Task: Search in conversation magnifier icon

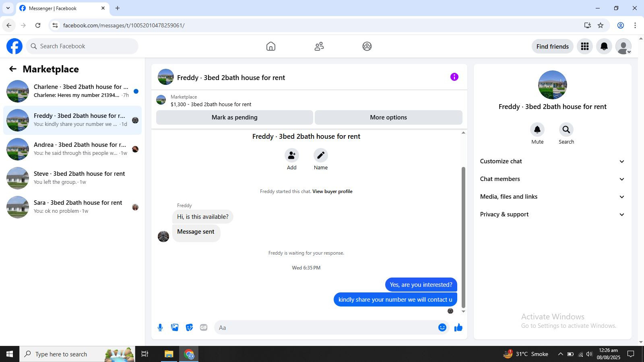Action: (x=566, y=130)
